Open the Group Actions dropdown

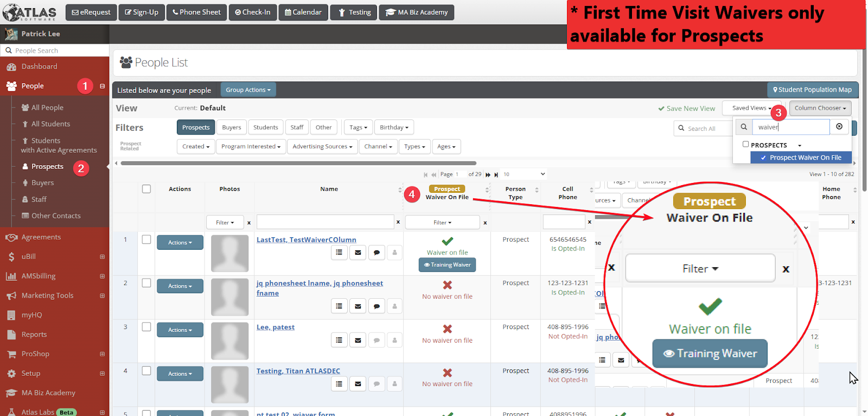(248, 90)
